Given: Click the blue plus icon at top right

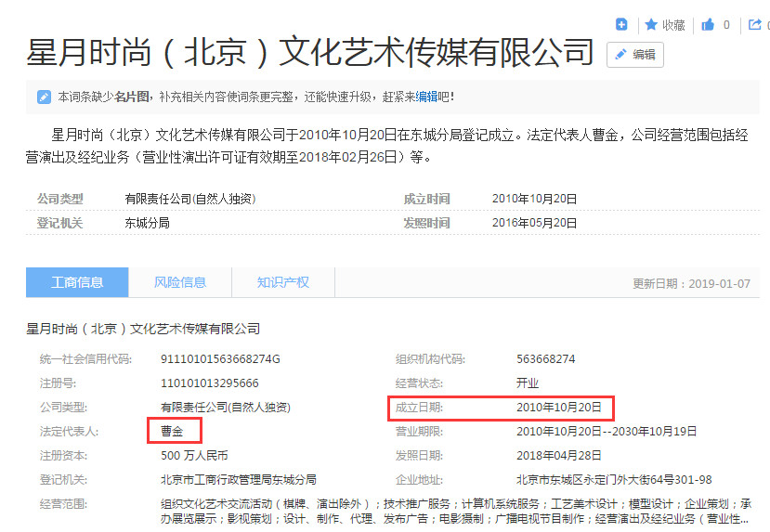Looking at the screenshot, I should (621, 24).
